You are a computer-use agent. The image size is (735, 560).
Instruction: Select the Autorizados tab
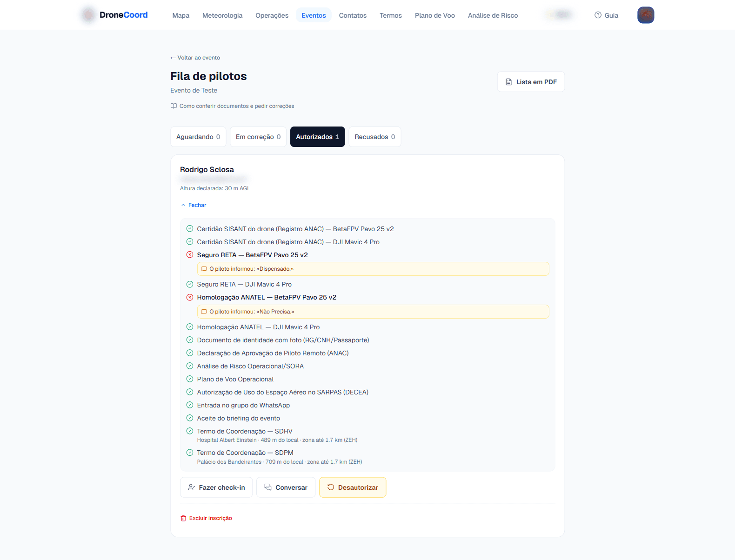click(x=318, y=137)
